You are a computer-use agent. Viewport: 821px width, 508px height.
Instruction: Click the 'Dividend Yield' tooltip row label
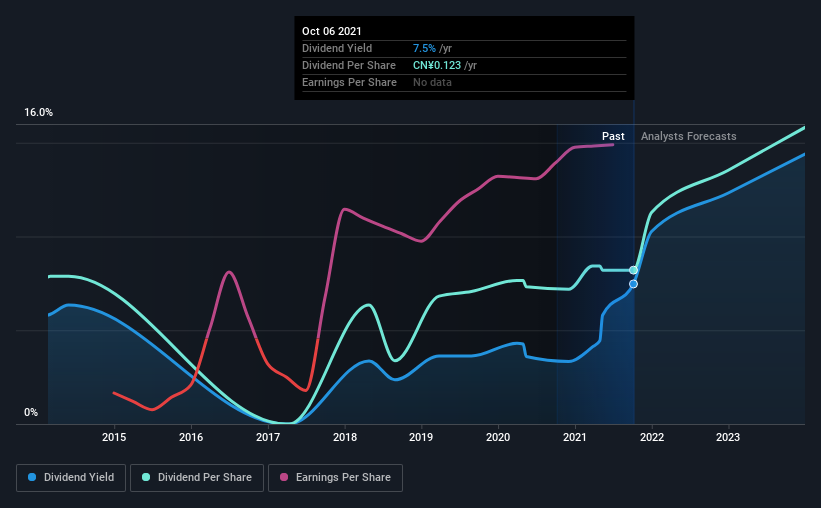(x=337, y=48)
